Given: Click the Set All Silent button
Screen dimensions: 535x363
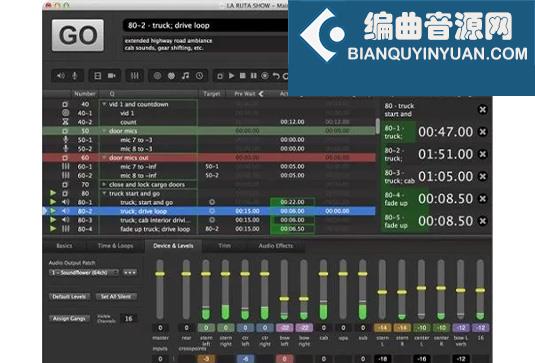Looking at the screenshot, I should 116,296.
